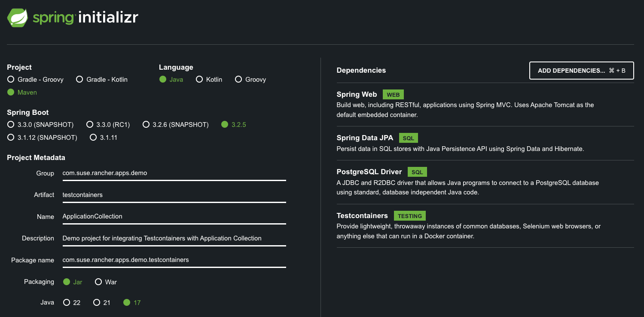
Task: Select Gradle - Kotlin project option
Action: pos(79,80)
